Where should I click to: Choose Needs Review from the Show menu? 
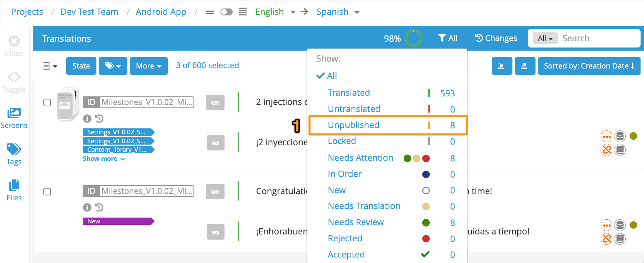pos(356,222)
